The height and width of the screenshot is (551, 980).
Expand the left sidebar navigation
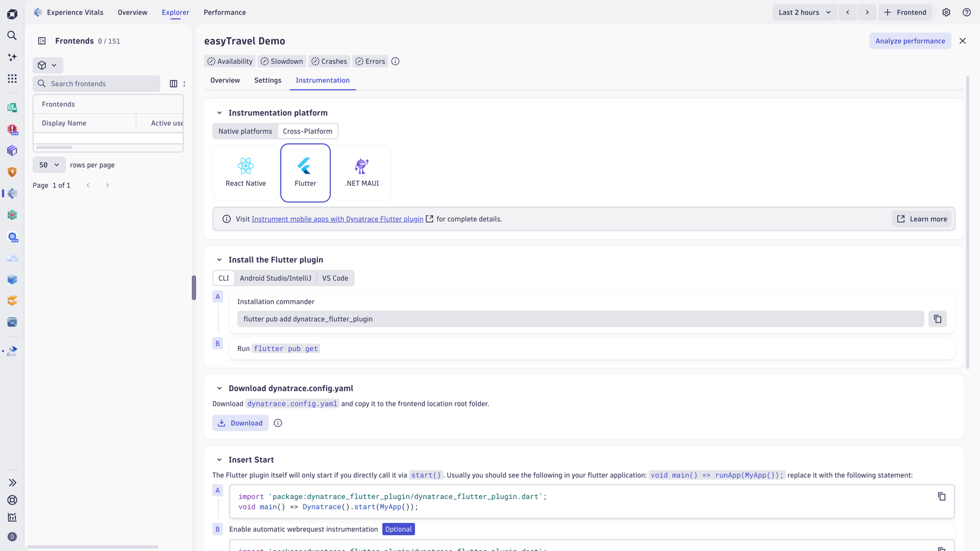pos(12,483)
